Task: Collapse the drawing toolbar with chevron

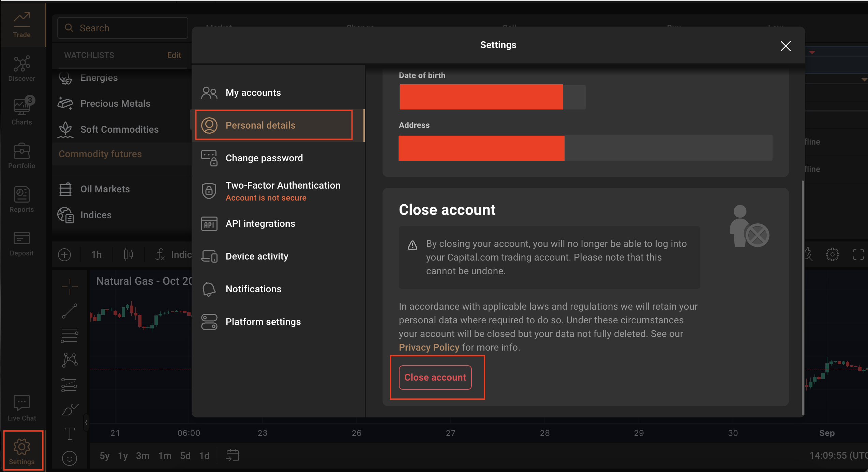Action: coord(86,423)
